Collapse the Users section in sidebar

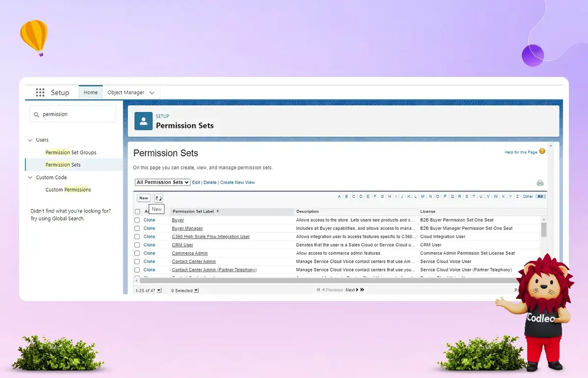click(x=30, y=140)
